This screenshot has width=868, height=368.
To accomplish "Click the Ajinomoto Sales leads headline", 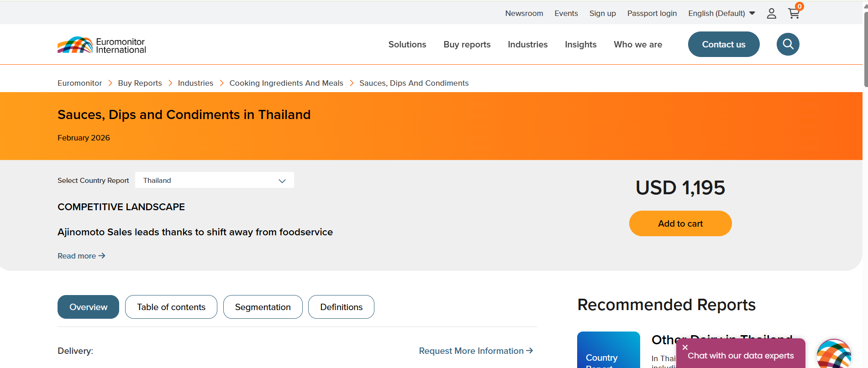I will [x=195, y=232].
